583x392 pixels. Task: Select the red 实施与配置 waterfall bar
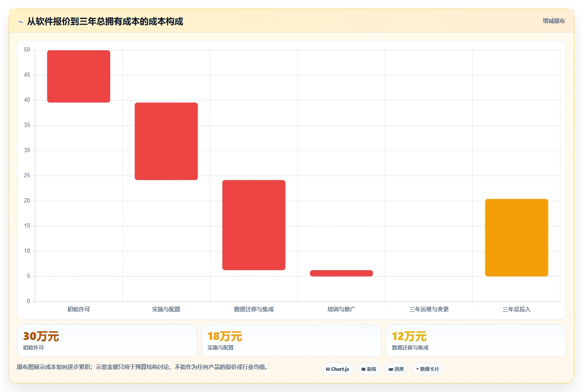[x=166, y=141]
